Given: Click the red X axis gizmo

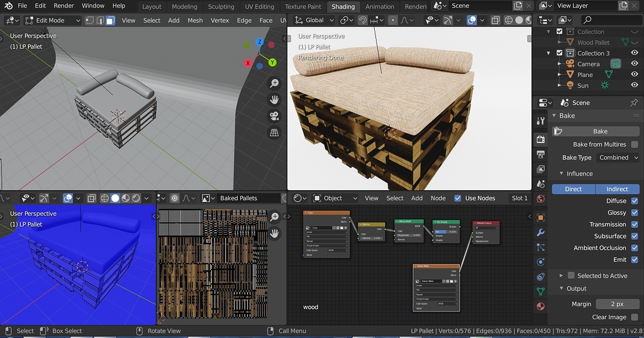Looking at the screenshot, I should point(248,63).
